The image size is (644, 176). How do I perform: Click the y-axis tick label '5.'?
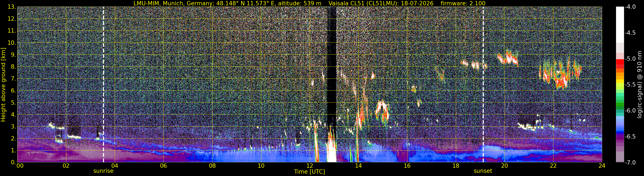13,103
